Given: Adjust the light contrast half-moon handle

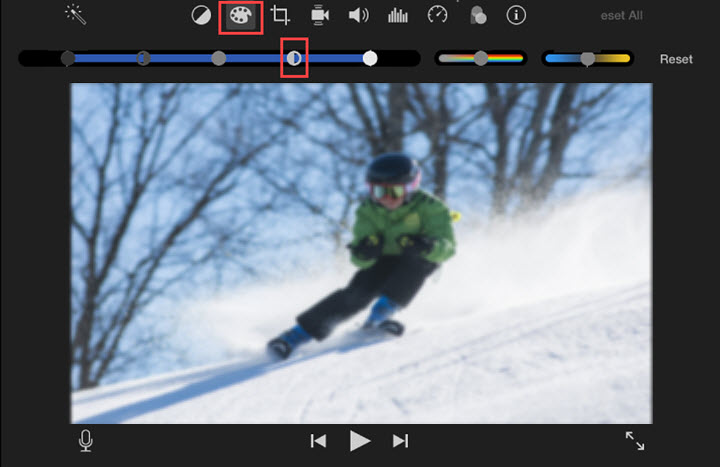Looking at the screenshot, I should click(294, 58).
